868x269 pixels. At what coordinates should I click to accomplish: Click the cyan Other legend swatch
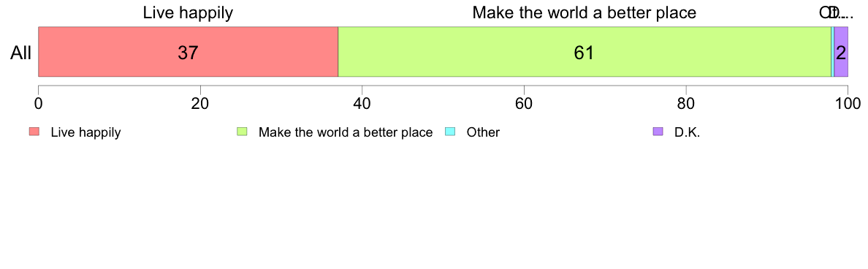(x=450, y=132)
